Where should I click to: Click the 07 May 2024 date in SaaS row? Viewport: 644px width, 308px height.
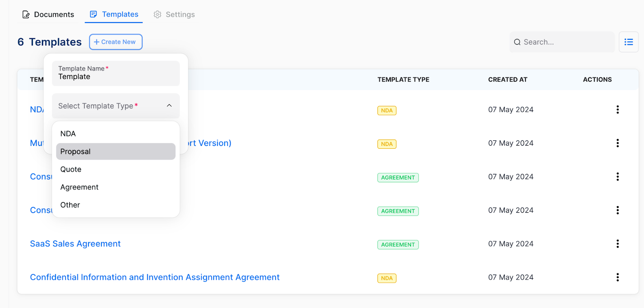pyautogui.click(x=511, y=244)
